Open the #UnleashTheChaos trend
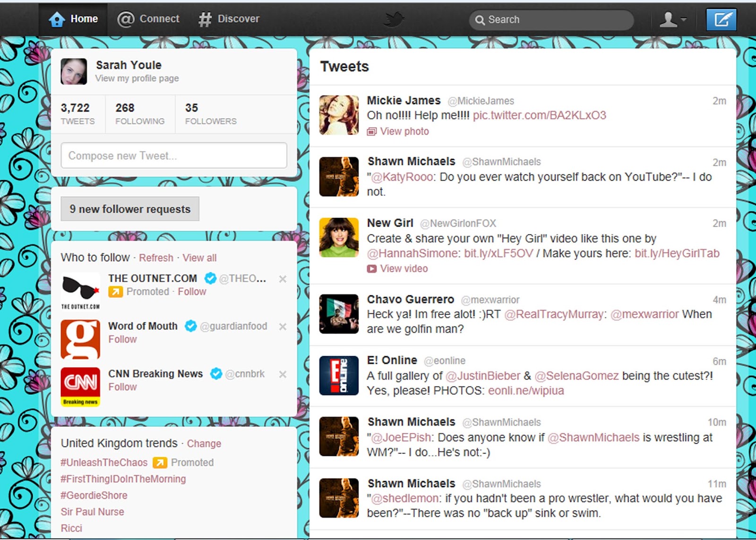Viewport: 756px width, 540px height. [x=104, y=463]
